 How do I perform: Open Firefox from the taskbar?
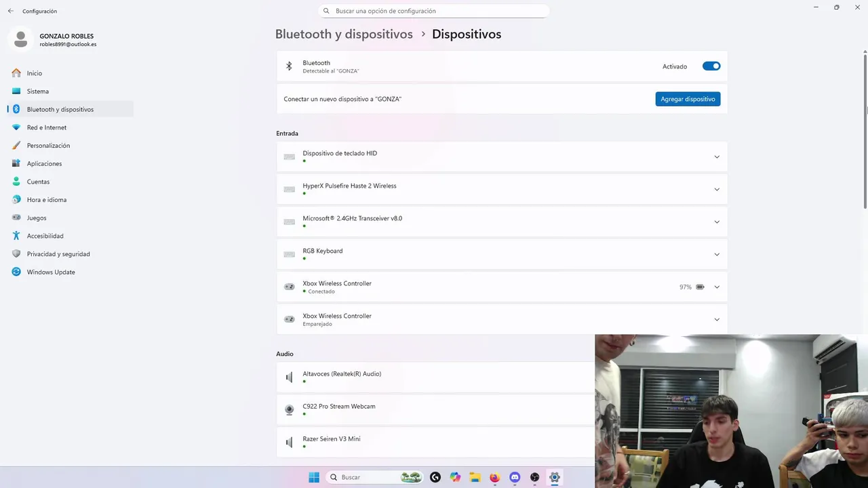click(495, 477)
